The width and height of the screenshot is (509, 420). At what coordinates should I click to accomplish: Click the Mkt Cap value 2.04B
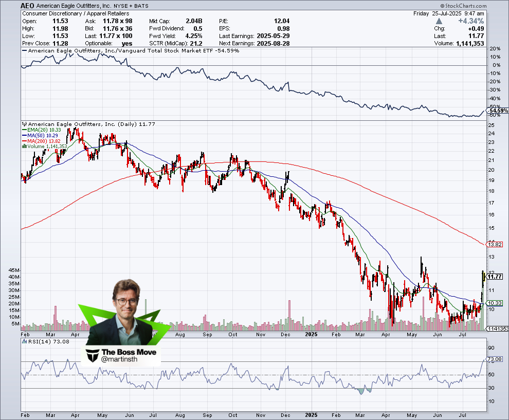[194, 21]
